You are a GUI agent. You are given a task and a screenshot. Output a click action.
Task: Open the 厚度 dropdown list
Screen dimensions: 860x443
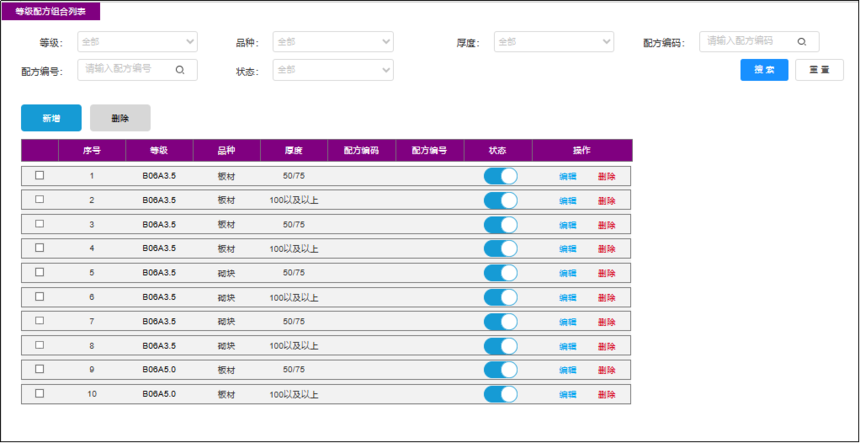click(553, 42)
